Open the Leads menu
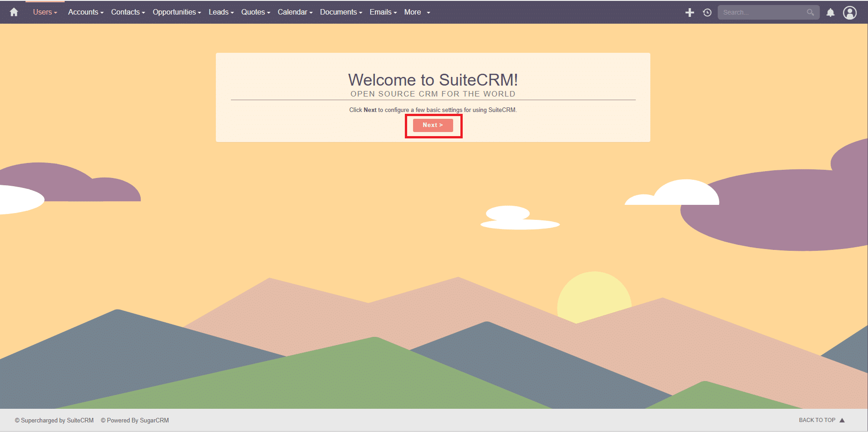This screenshot has height=432, width=868. click(x=221, y=12)
